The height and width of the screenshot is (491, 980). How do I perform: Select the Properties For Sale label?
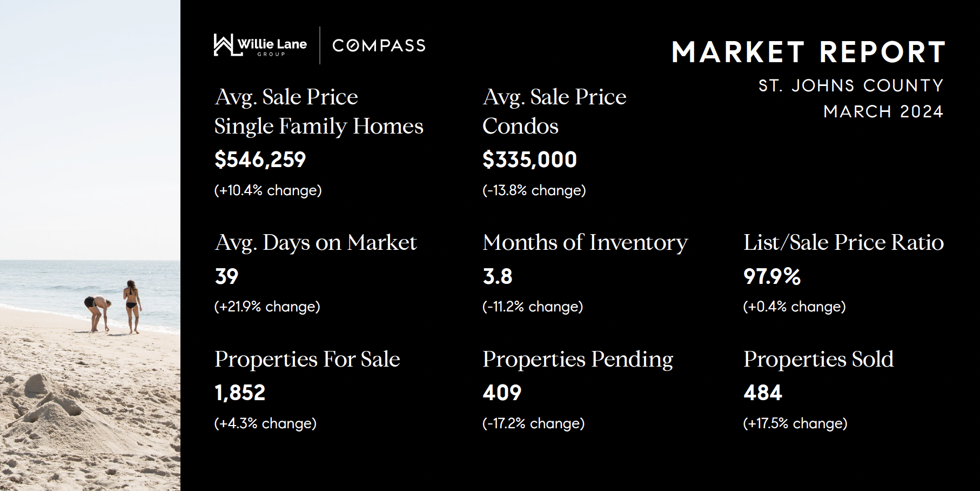click(x=307, y=359)
